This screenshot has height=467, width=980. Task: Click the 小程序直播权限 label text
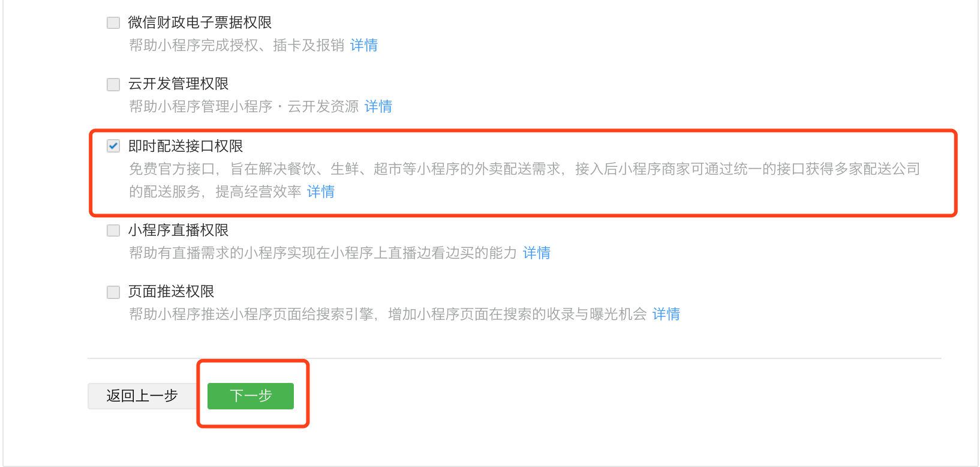(x=179, y=230)
